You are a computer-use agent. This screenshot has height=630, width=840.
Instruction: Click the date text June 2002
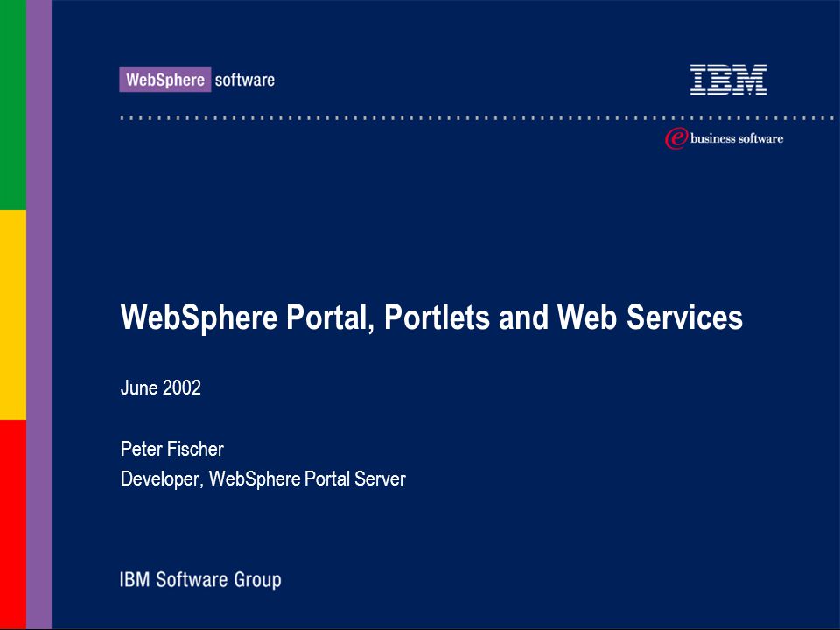click(161, 388)
